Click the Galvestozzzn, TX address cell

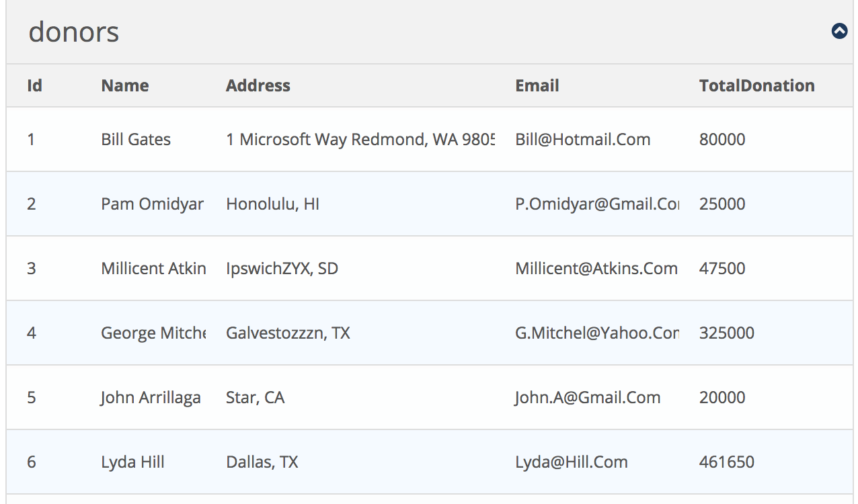[288, 333]
